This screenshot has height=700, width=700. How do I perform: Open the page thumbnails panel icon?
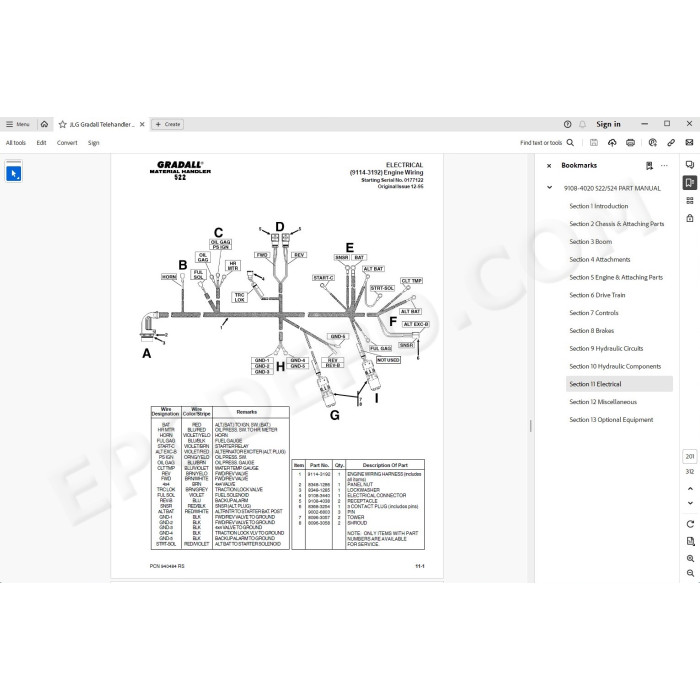pos(690,200)
